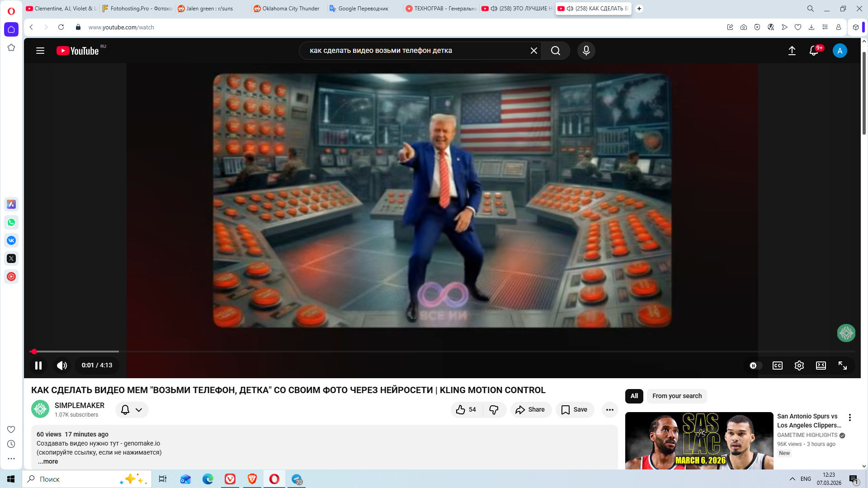
Task: Click the video progress bar
Action: 407,351
